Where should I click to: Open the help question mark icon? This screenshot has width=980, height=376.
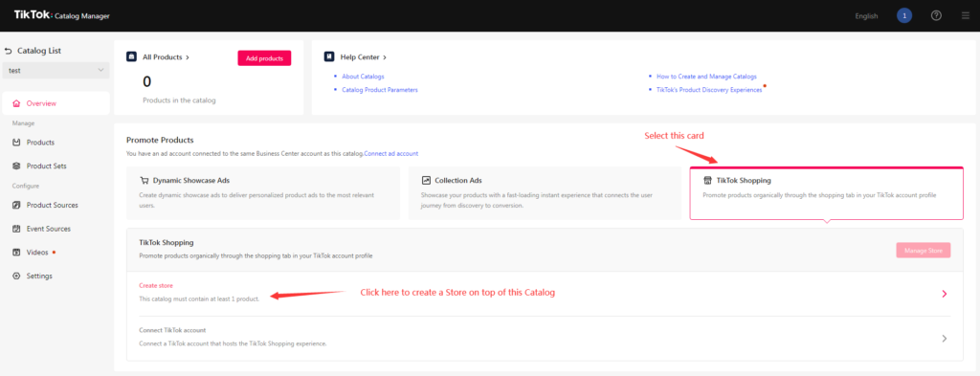point(936,15)
